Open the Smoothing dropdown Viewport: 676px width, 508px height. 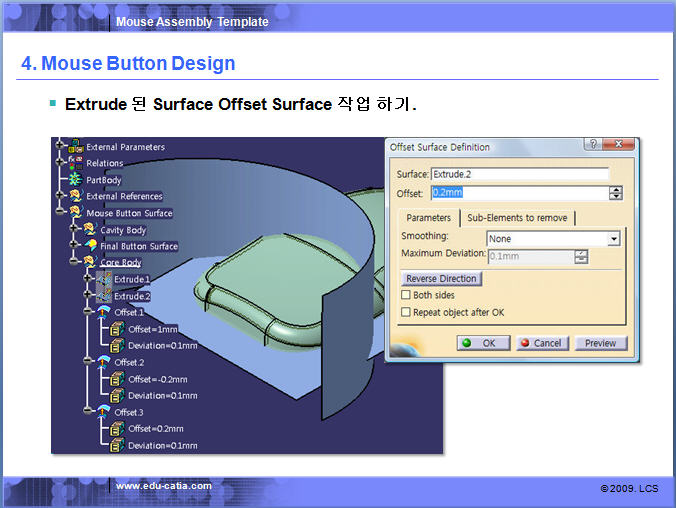[613, 239]
